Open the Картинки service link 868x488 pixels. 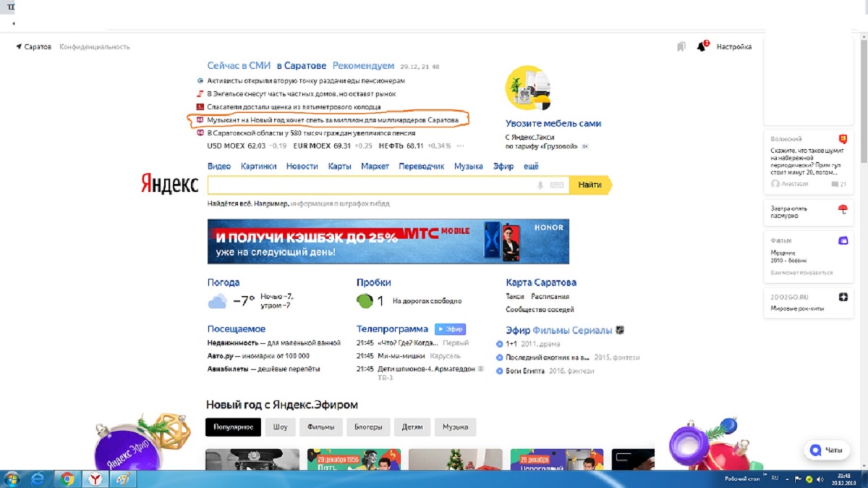259,167
